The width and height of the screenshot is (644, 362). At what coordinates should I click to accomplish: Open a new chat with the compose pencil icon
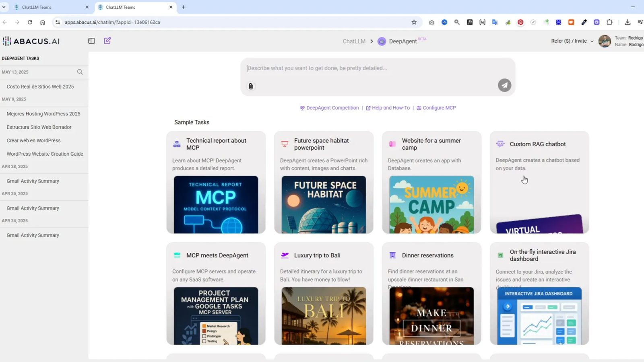pos(107,41)
